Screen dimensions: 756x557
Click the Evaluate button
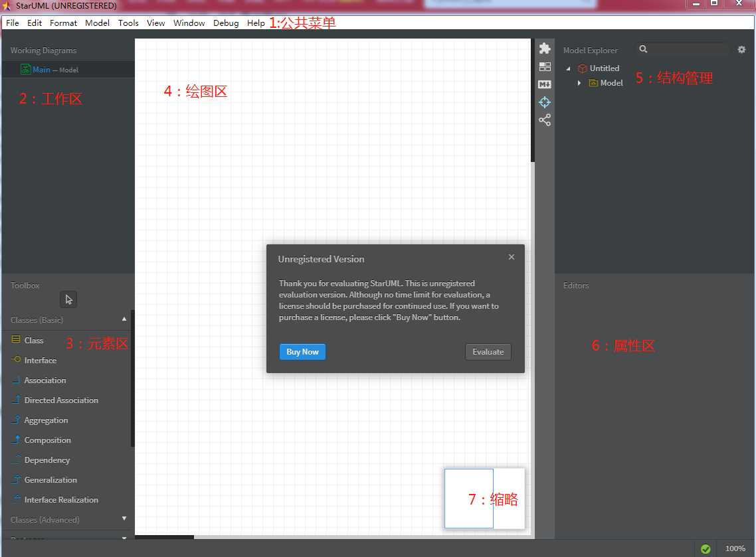click(x=488, y=352)
